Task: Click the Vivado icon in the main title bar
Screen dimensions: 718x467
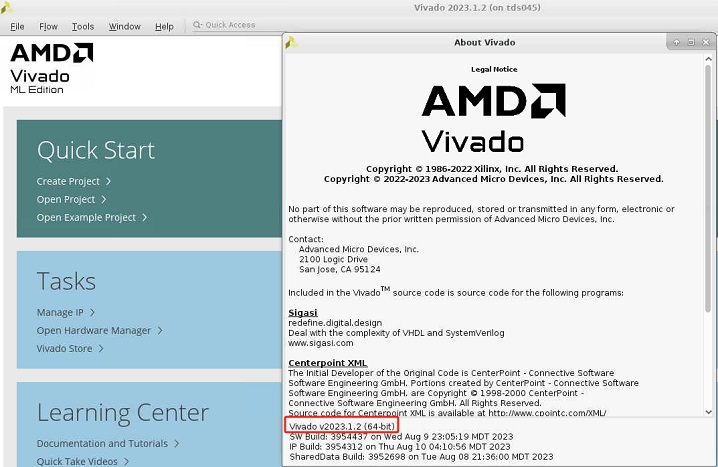Action: (x=8, y=8)
